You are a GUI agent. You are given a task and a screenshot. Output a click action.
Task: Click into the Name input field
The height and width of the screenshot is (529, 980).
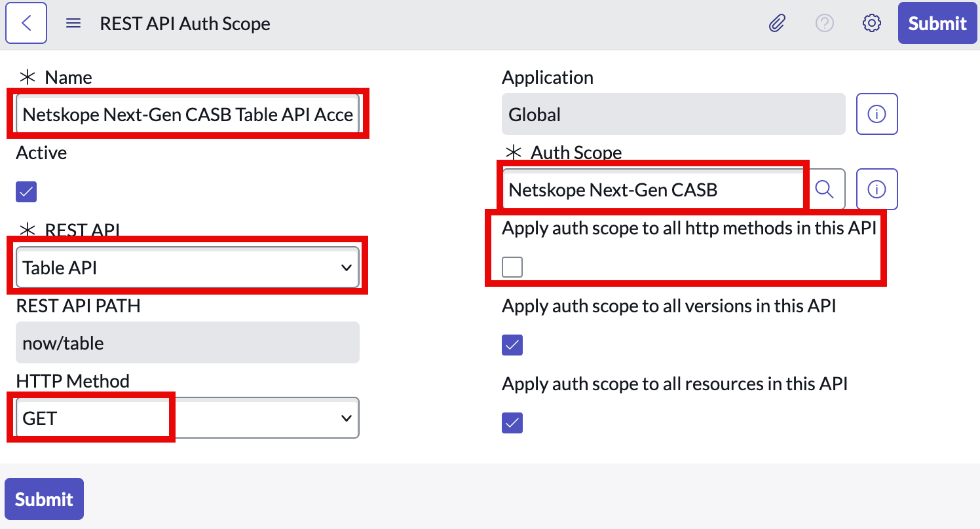pos(187,115)
